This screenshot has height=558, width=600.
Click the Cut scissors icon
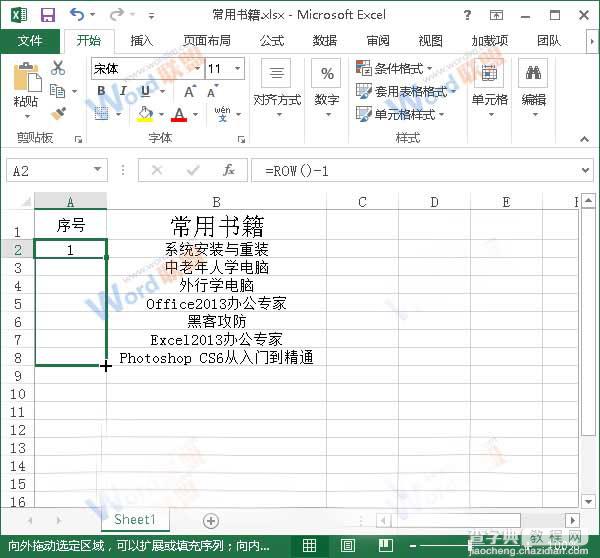58,67
